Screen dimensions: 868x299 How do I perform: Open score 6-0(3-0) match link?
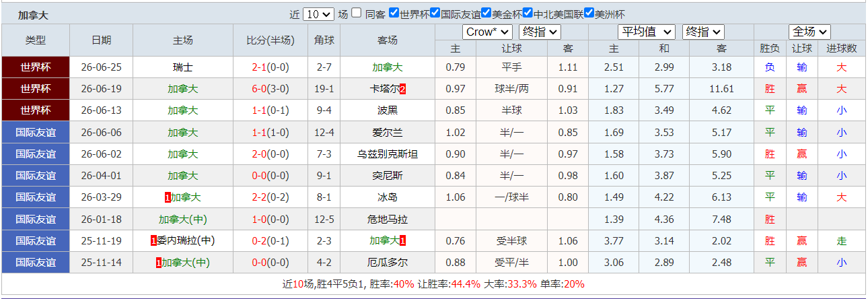point(270,89)
